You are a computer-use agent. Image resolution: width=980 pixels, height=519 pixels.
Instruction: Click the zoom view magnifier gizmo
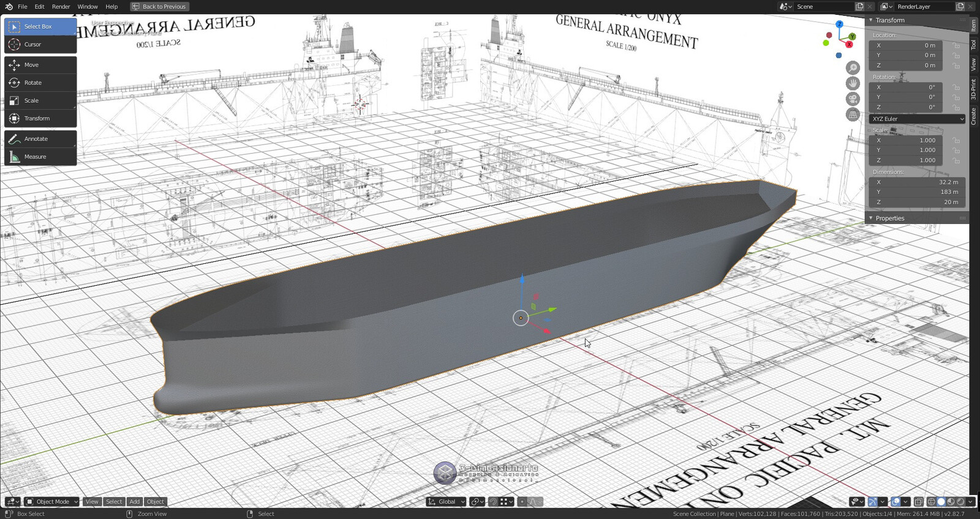(x=853, y=67)
